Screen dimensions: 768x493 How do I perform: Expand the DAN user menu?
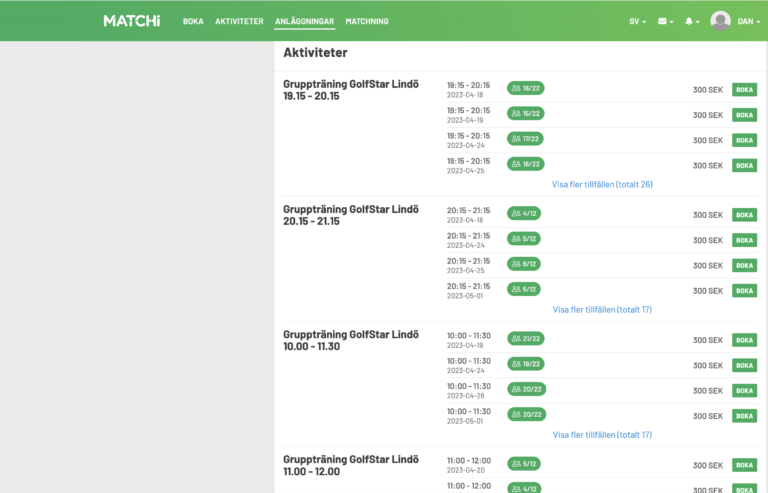click(747, 21)
